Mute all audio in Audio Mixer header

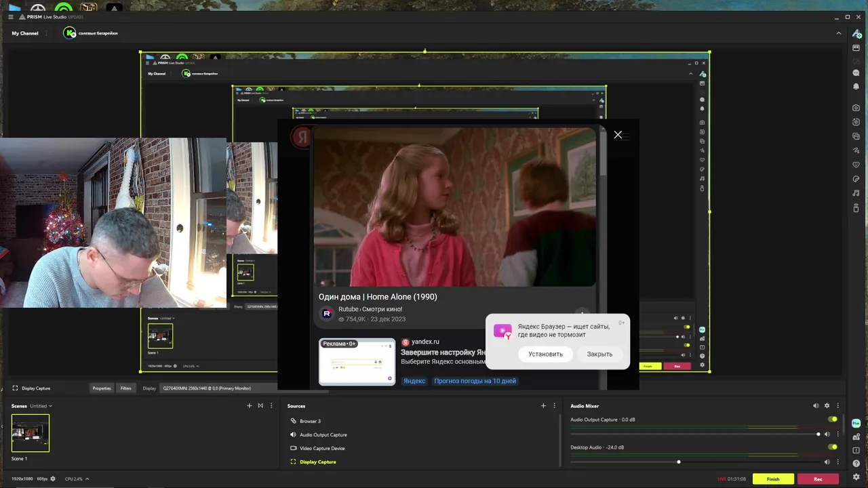[816, 406]
